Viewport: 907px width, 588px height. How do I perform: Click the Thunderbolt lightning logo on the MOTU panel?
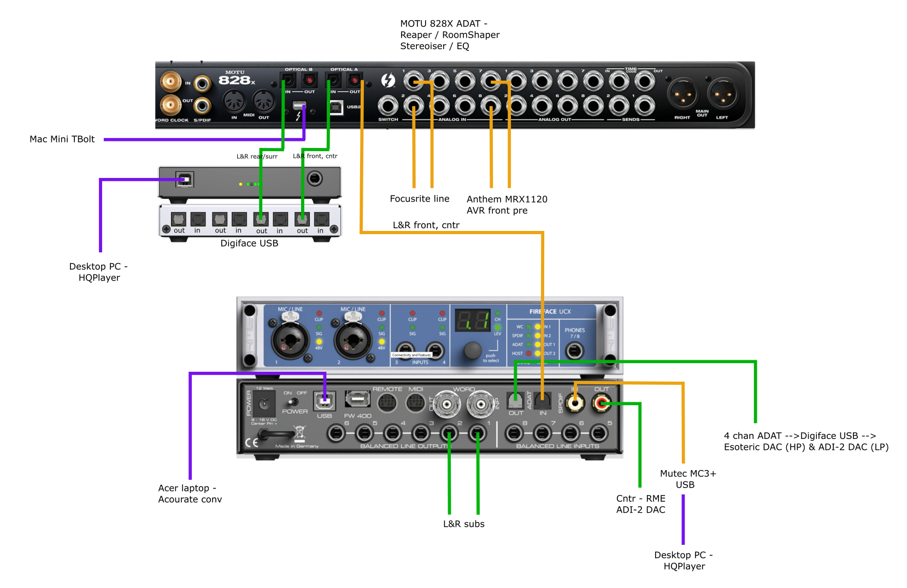pos(388,81)
